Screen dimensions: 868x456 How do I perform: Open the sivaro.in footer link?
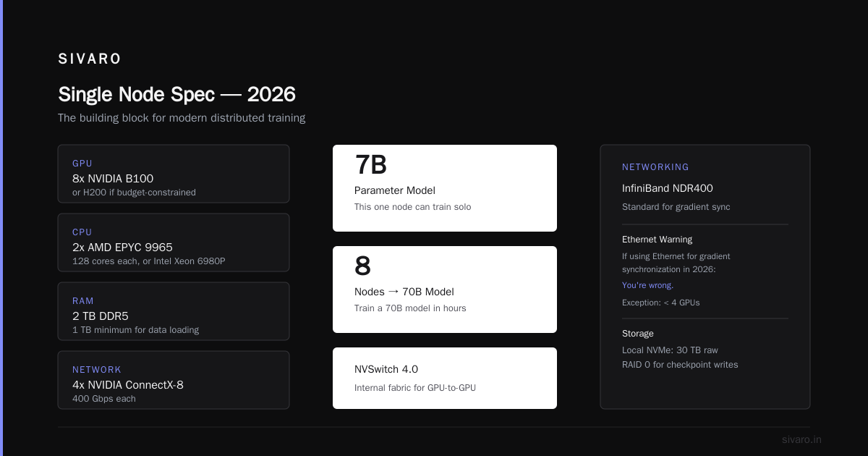point(801,439)
